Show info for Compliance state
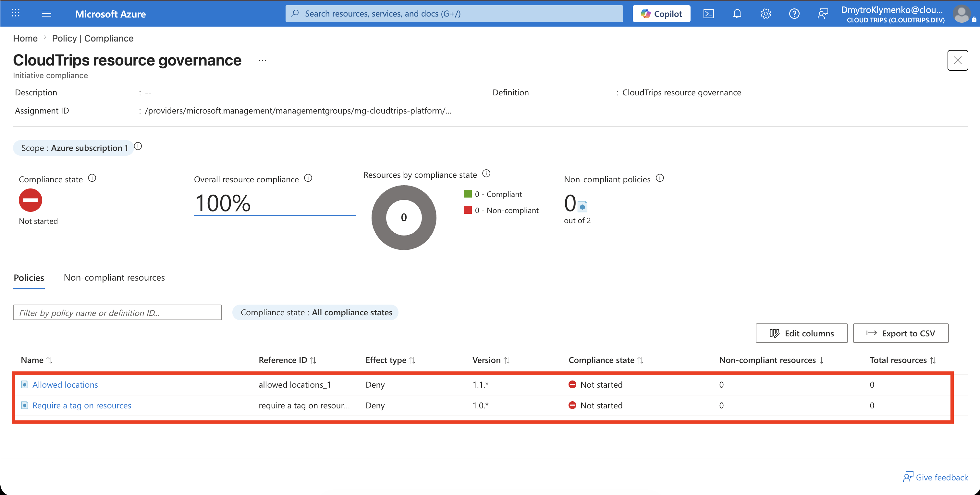The height and width of the screenshot is (495, 980). 92,178
